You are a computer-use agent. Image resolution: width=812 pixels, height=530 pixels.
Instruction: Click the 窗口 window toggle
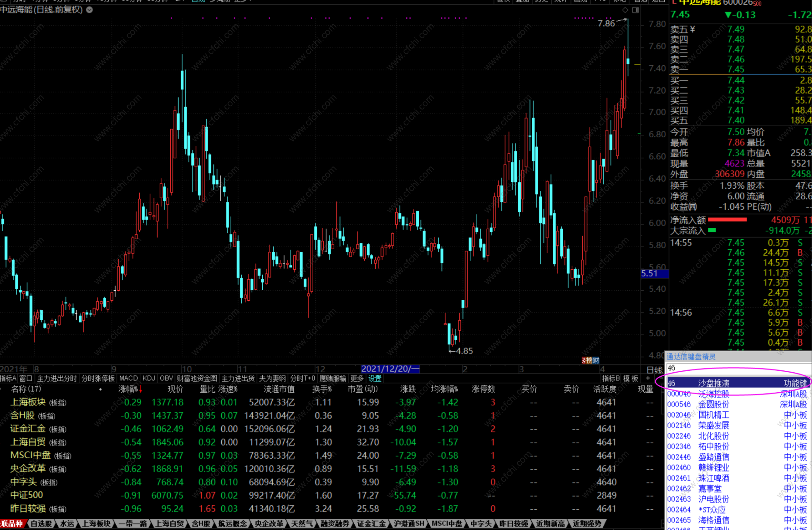point(26,378)
